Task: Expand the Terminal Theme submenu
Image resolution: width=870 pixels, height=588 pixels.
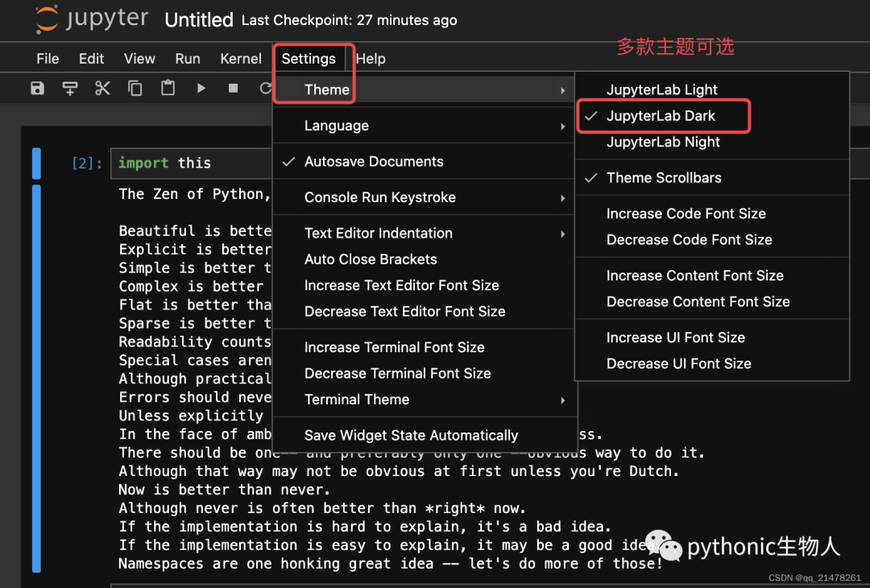Action: 425,400
